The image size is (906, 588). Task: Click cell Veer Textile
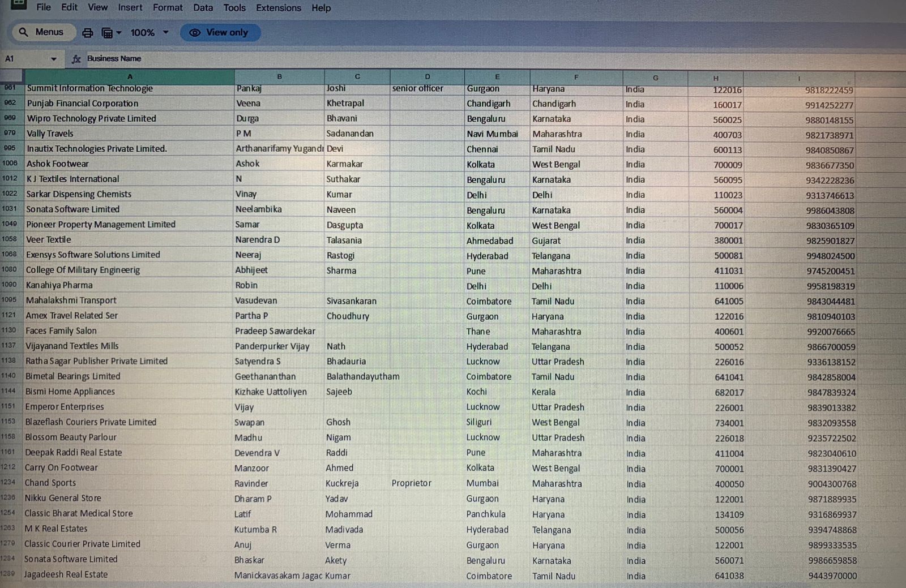(48, 239)
